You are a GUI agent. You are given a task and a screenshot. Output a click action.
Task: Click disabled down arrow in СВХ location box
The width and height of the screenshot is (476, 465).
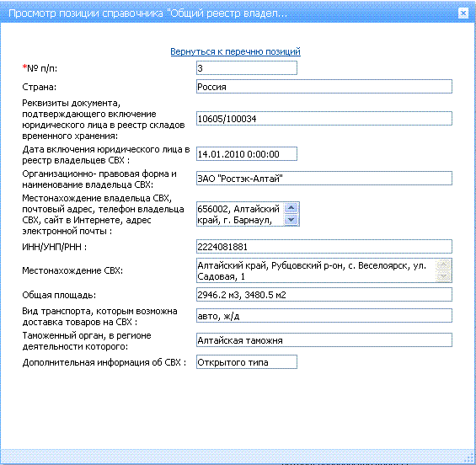[443, 276]
